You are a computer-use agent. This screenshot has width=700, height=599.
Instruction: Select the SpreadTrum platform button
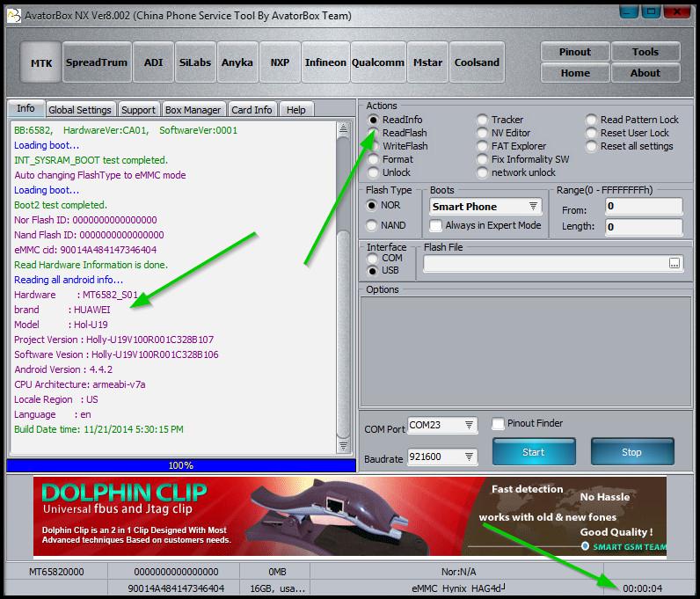[x=97, y=62]
